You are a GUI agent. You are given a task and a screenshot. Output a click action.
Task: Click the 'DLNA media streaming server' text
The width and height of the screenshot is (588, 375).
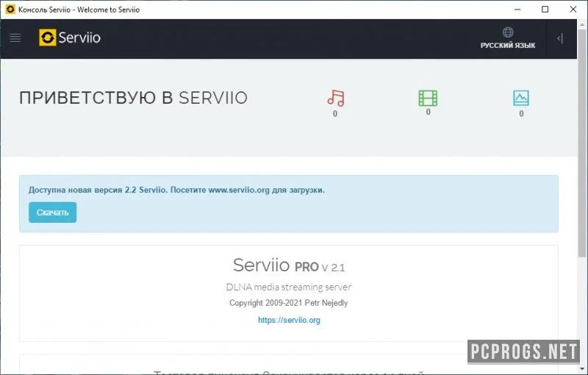pos(288,287)
